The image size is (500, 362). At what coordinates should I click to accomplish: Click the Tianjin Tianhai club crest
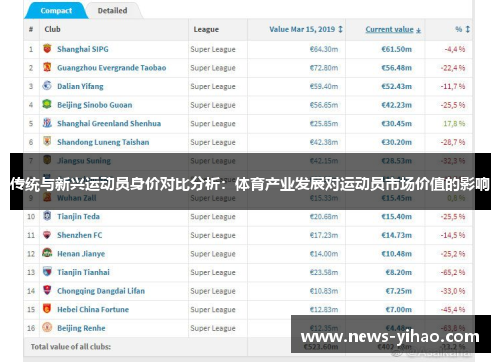coord(47,272)
